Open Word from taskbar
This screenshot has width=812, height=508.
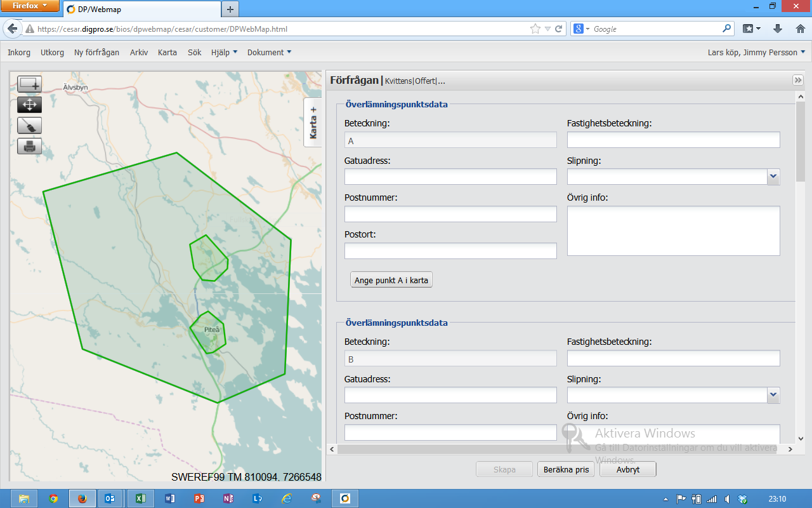[x=169, y=498]
